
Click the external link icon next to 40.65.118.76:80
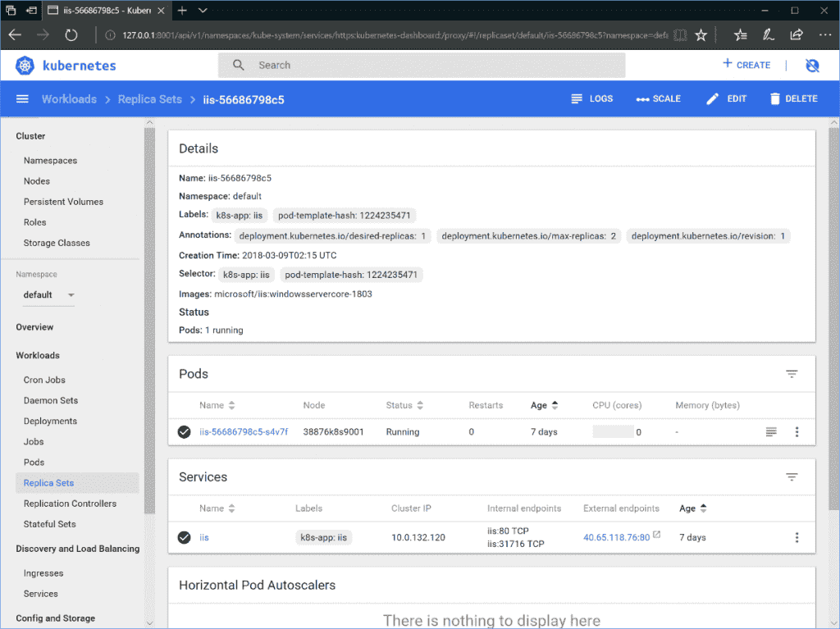[657, 534]
